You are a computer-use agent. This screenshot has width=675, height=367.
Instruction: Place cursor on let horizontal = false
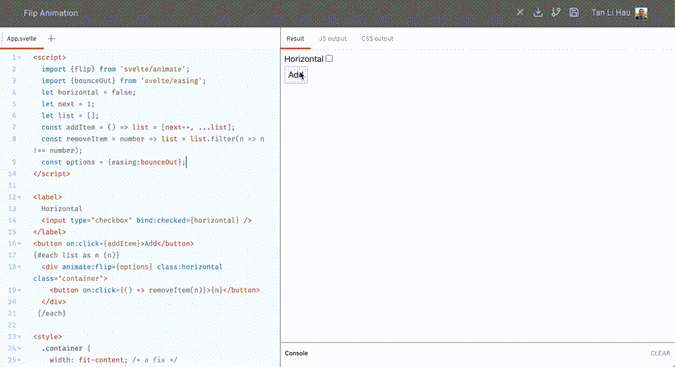tap(88, 92)
